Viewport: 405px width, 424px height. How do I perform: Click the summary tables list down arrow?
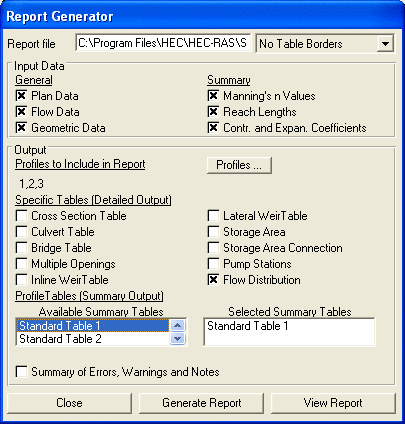click(177, 339)
